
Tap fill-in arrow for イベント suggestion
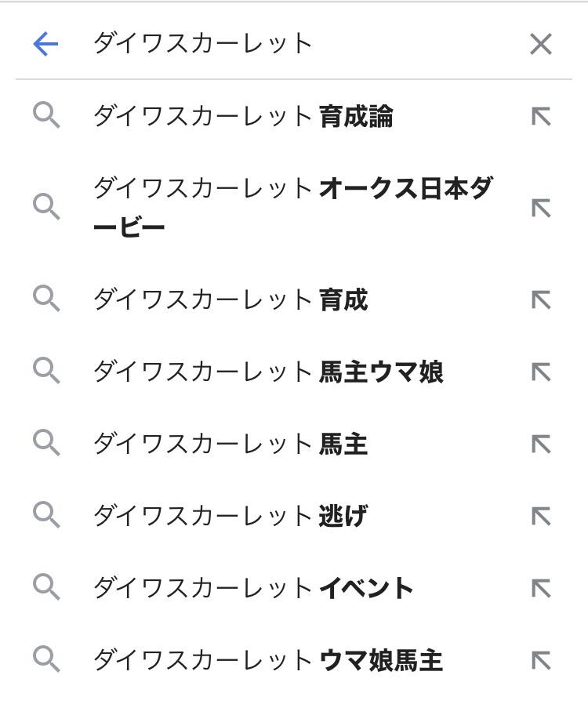pyautogui.click(x=541, y=588)
